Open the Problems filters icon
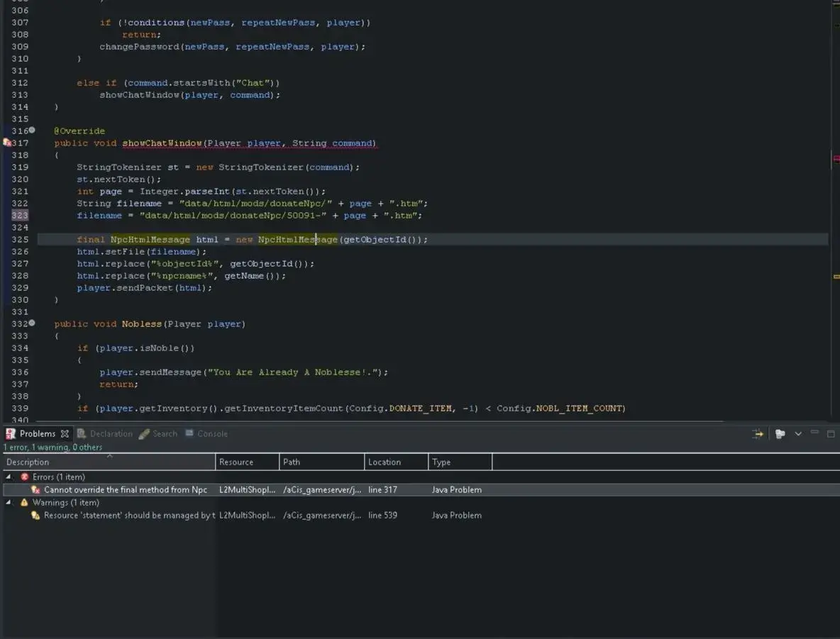 780,434
